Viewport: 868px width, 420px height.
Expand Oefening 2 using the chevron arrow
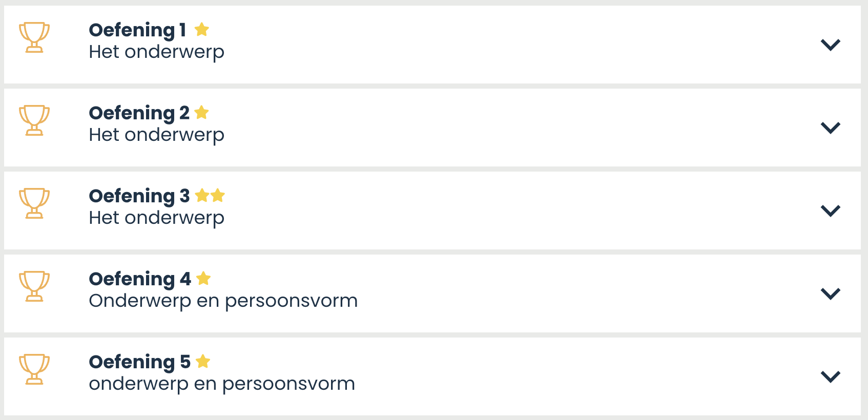click(x=830, y=128)
